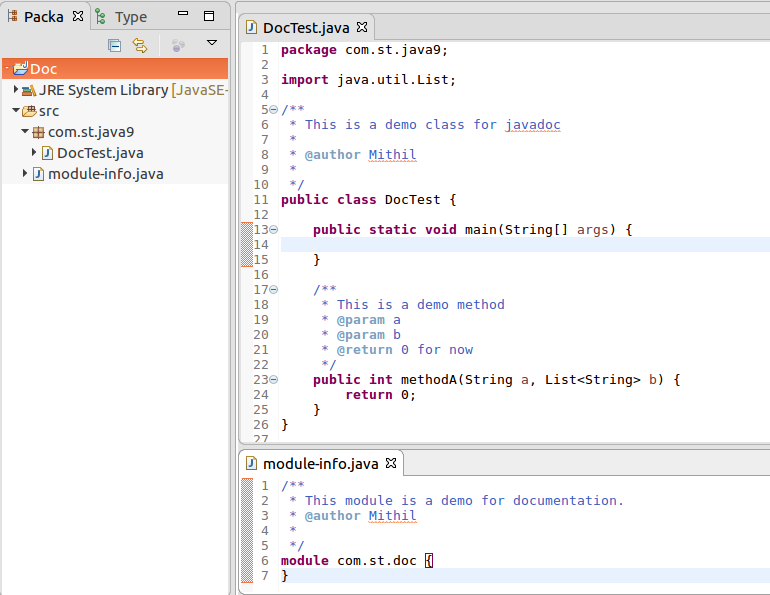
Task: Fold the main method at line 13
Action: click(x=274, y=229)
